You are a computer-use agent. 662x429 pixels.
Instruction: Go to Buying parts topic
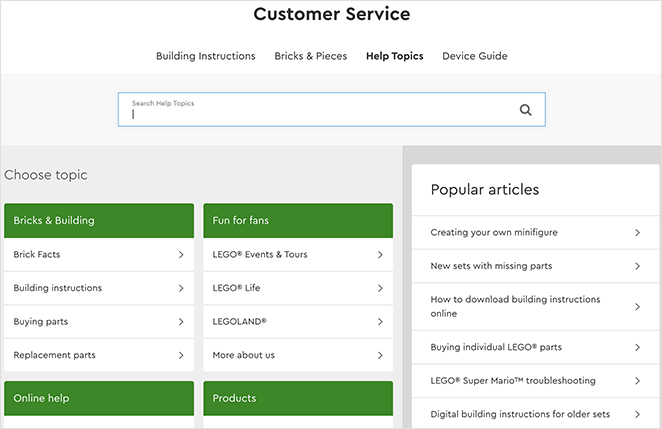tap(99, 322)
